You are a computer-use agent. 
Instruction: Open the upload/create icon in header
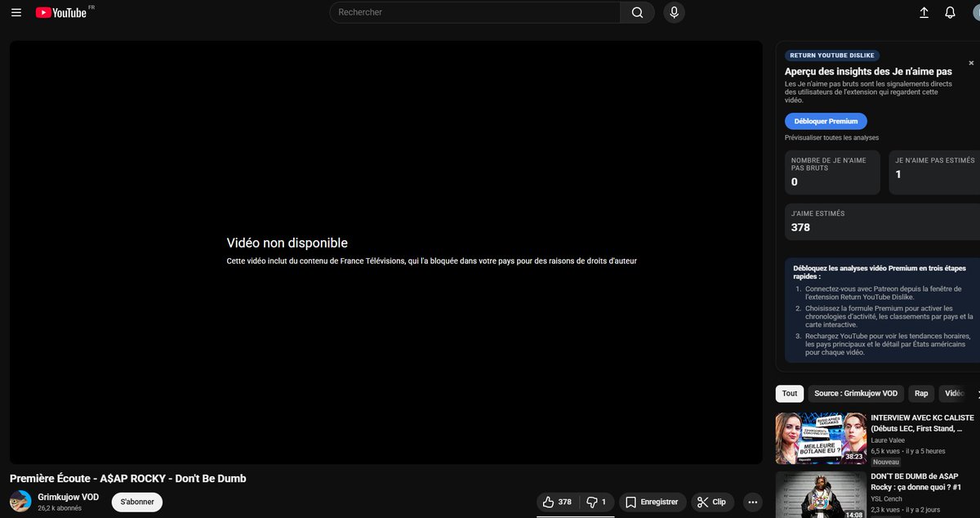coord(924,12)
